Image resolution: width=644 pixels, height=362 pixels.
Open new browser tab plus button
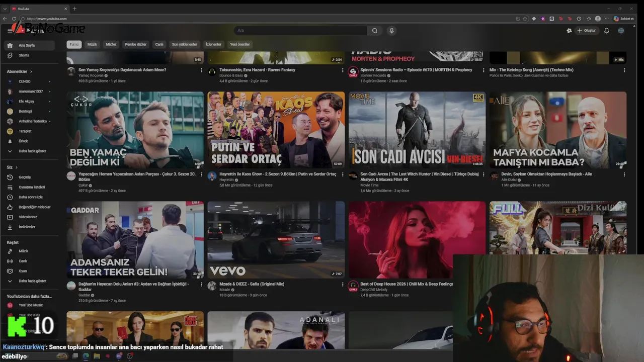point(74,9)
